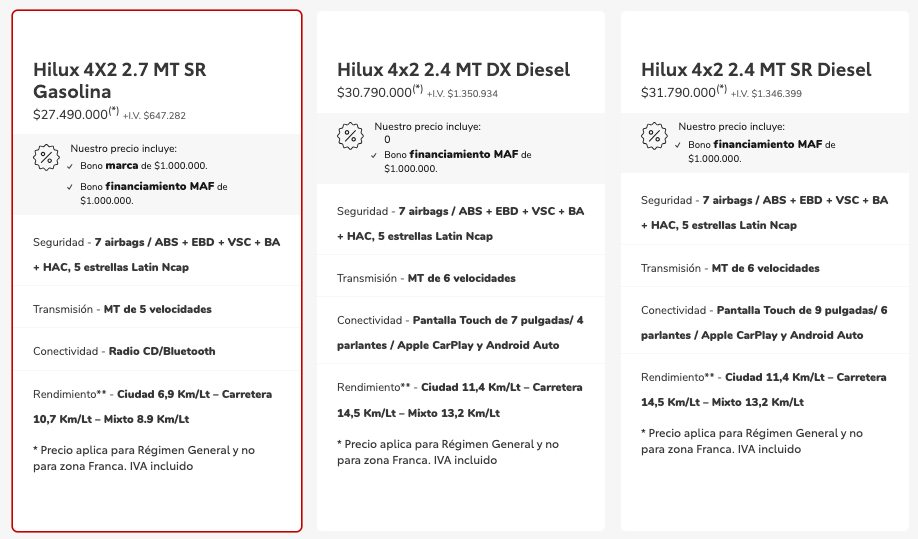This screenshot has width=918, height=539.
Task: Click discount percent badge on SR Diesel card
Action: click(x=654, y=136)
